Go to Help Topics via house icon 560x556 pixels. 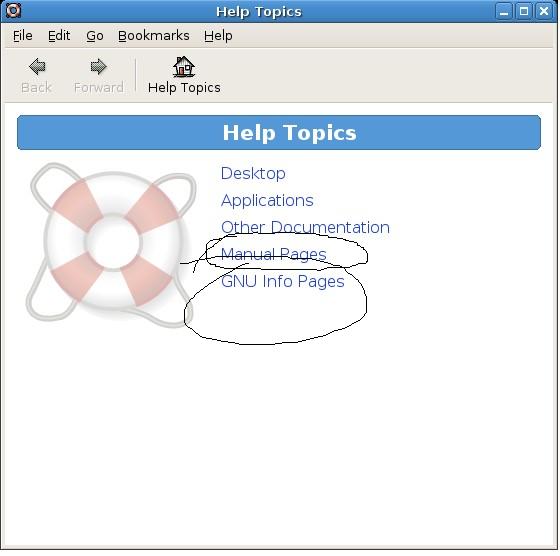(x=184, y=66)
